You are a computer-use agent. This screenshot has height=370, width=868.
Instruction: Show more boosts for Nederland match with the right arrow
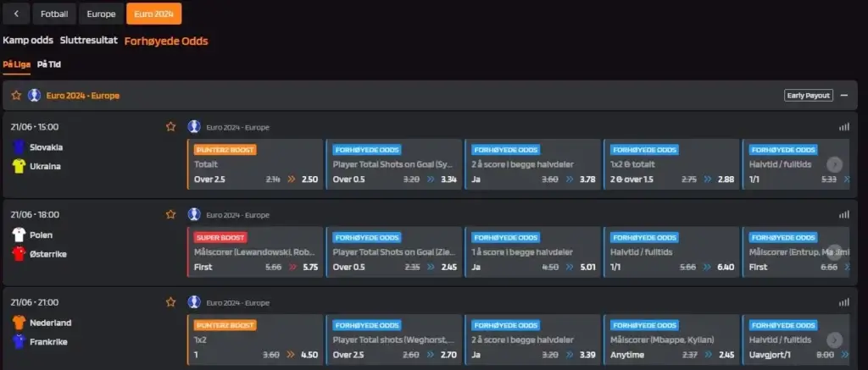(x=834, y=340)
